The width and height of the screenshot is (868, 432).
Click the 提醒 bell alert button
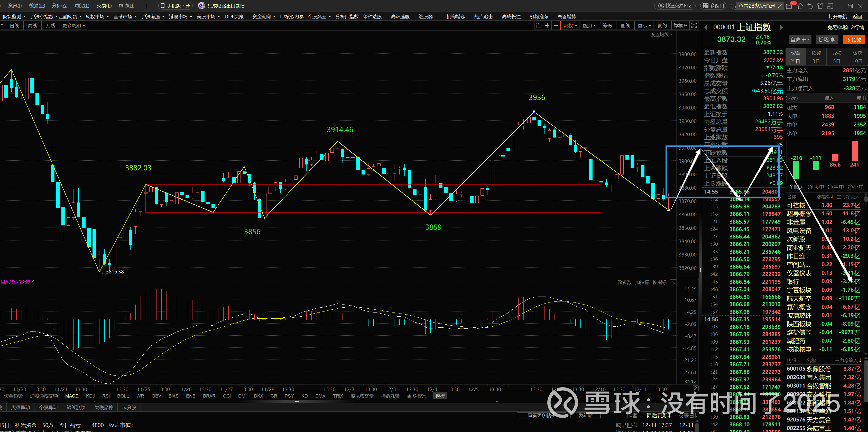[x=827, y=40]
